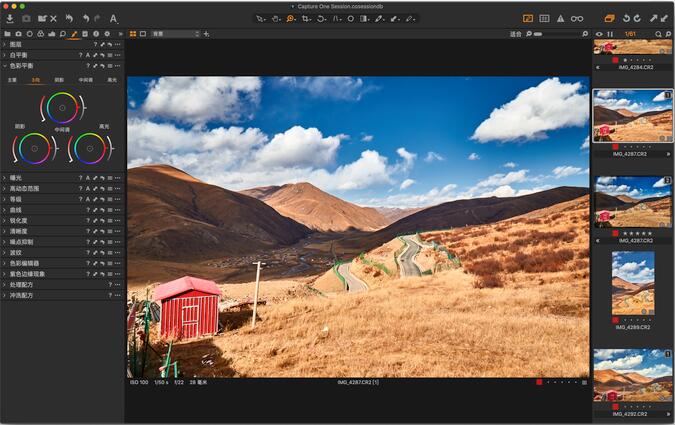
Task: Open the Metadata info tool tab
Action: tap(96, 34)
